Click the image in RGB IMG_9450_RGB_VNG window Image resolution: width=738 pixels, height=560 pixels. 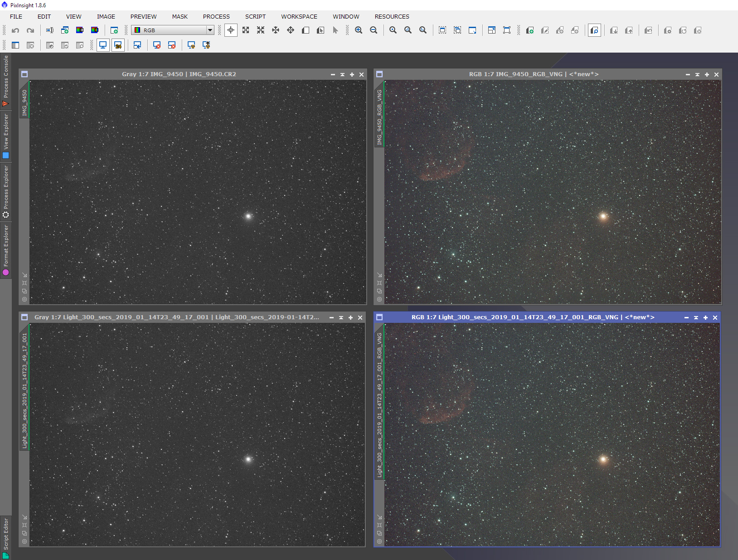[553, 192]
